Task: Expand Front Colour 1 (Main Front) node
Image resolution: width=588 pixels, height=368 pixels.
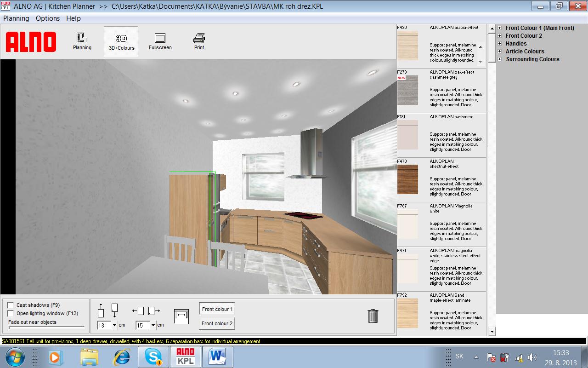Action: click(500, 28)
